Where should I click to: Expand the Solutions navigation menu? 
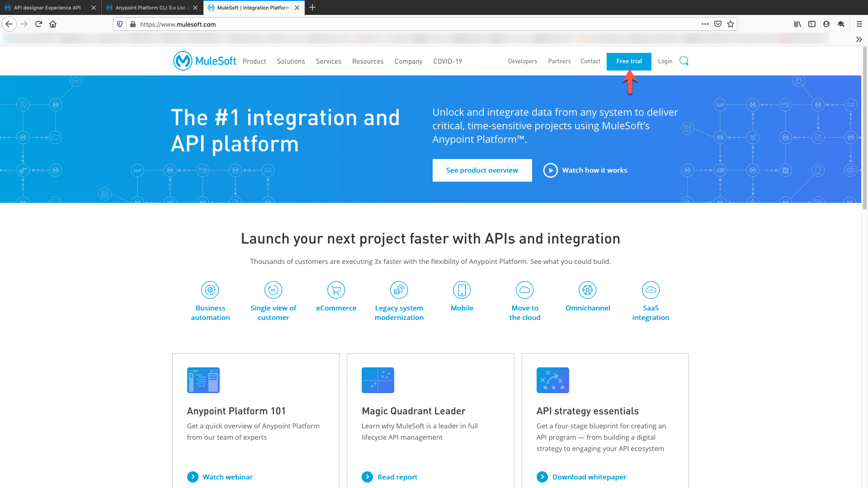point(291,61)
